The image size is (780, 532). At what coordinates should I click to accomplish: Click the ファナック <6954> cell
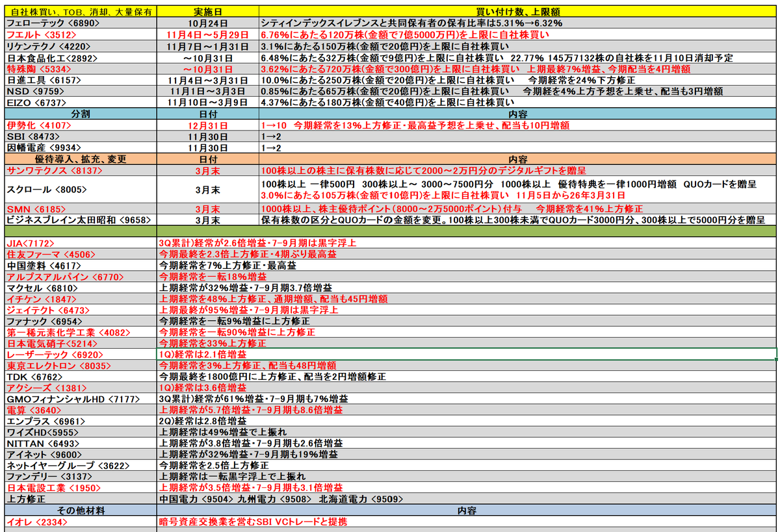81,321
